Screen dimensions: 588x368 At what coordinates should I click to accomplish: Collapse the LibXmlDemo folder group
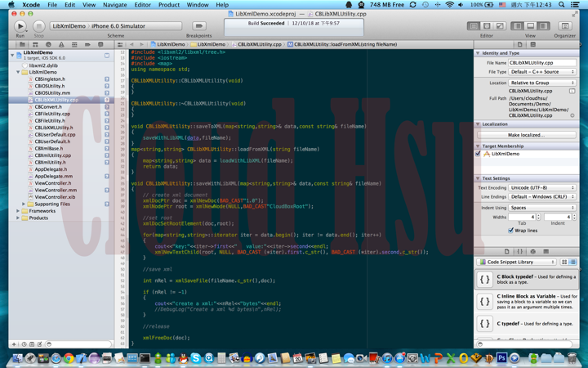tap(18, 72)
